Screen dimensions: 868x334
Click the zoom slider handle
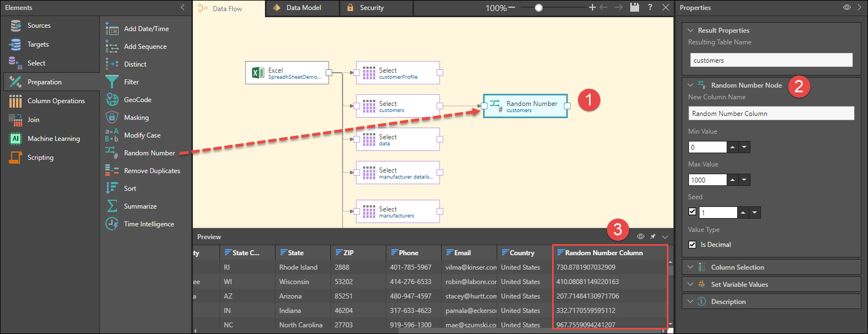[x=539, y=8]
